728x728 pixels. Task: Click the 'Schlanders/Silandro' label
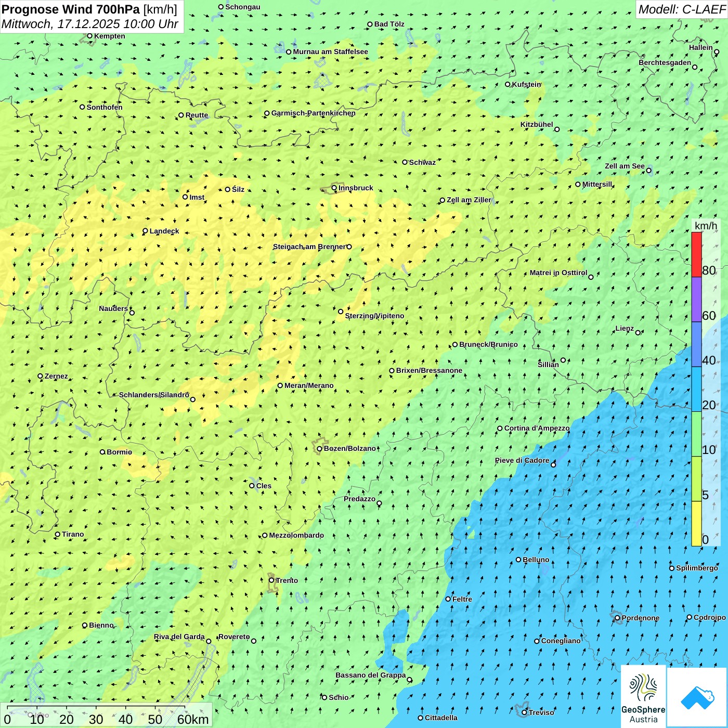154,395
